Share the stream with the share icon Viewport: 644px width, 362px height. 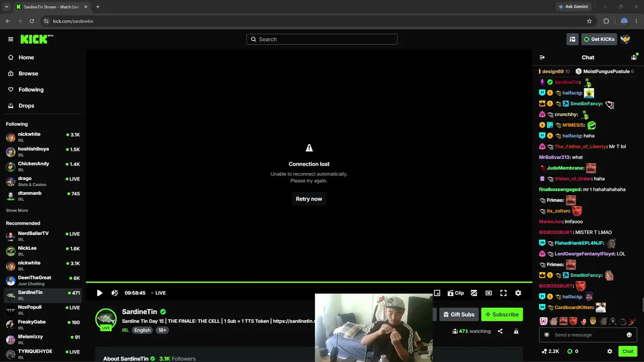pyautogui.click(x=500, y=331)
